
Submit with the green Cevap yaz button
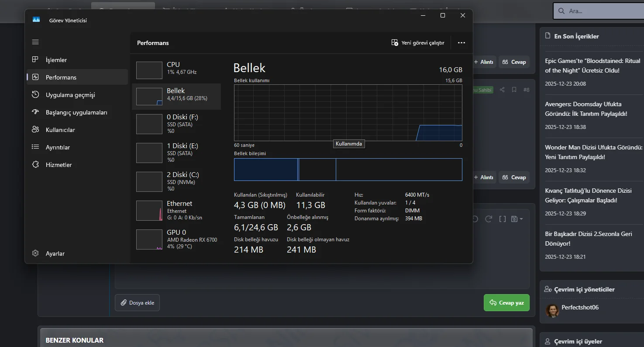(506, 303)
